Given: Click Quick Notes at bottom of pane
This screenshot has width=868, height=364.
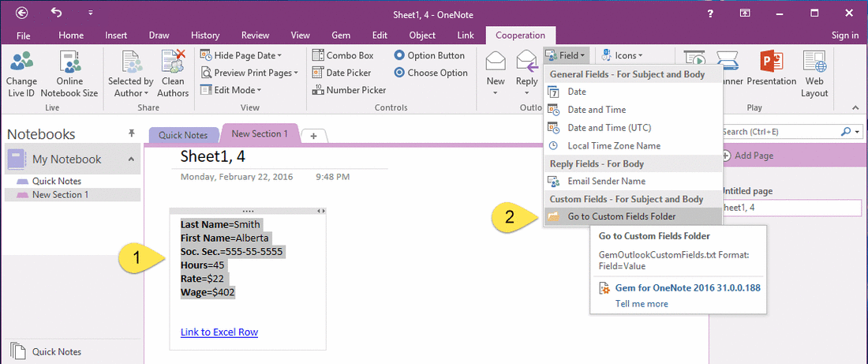Looking at the screenshot, I should 57,351.
